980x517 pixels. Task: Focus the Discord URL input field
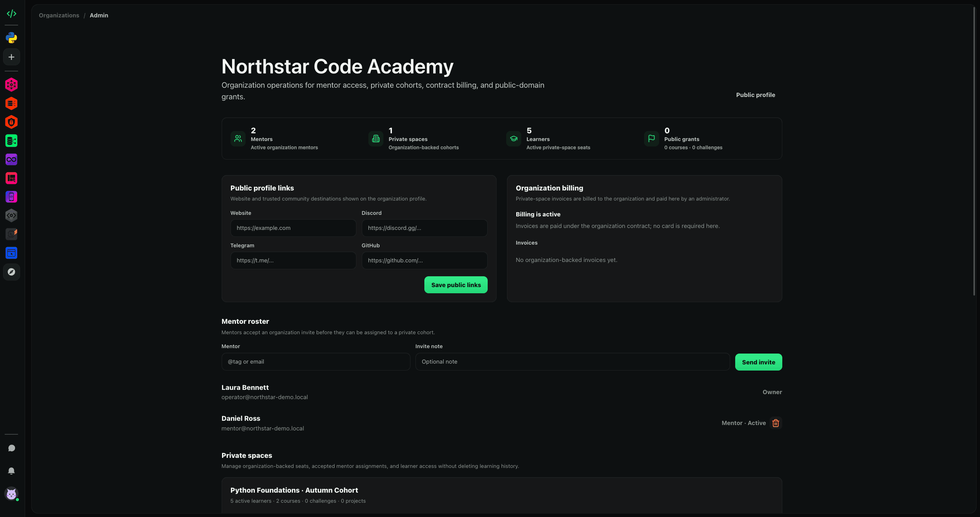[x=424, y=228]
